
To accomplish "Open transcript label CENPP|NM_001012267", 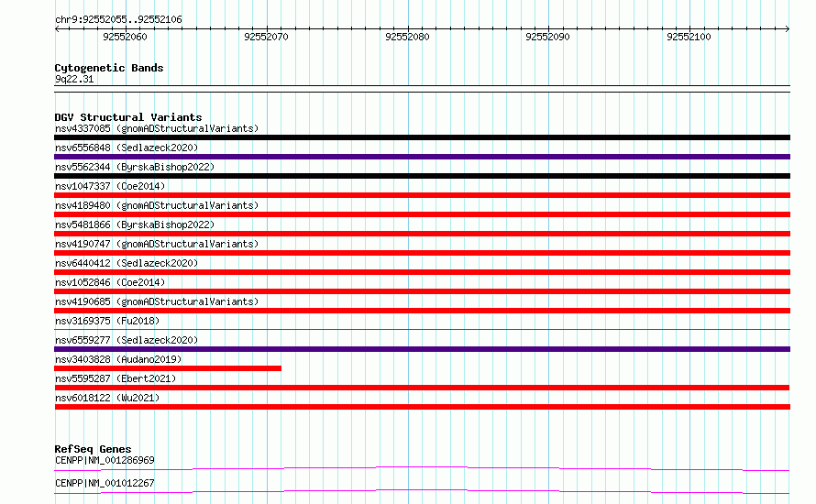I will point(105,484).
